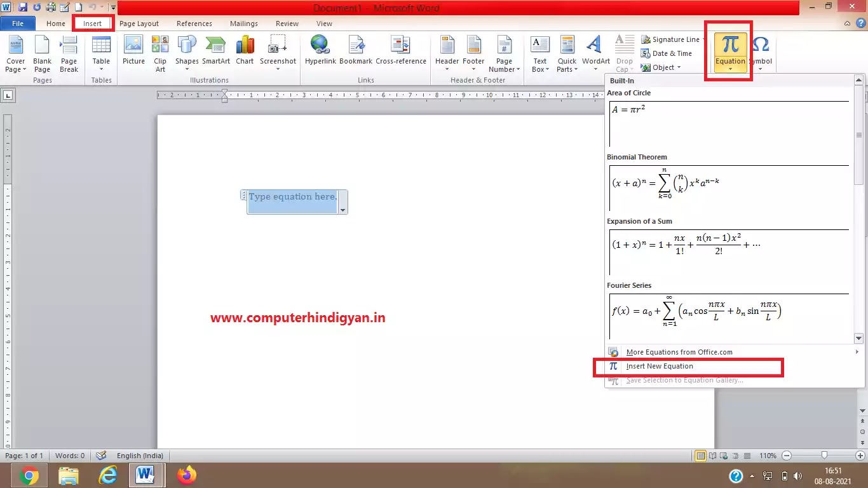Add a Bookmark
This screenshot has width=868, height=488.
point(356,50)
